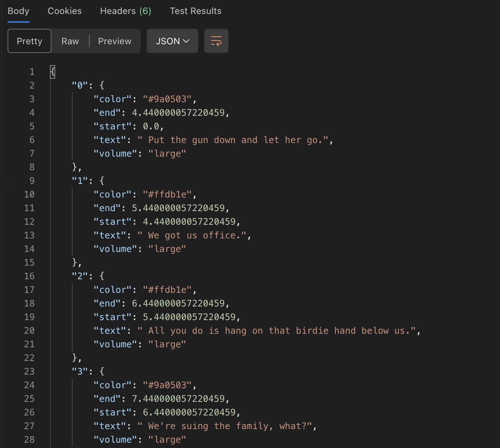Open the Cookies tab

[x=65, y=11]
